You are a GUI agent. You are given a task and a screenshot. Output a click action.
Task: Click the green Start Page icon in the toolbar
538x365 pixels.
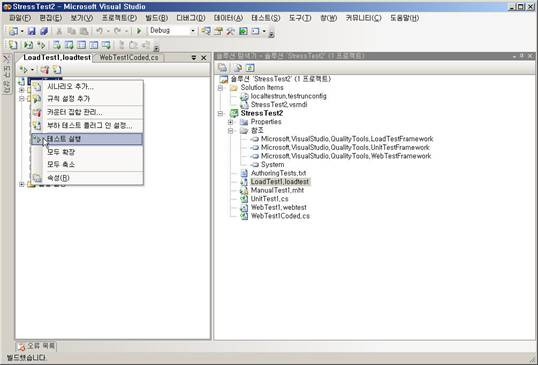pos(243,31)
